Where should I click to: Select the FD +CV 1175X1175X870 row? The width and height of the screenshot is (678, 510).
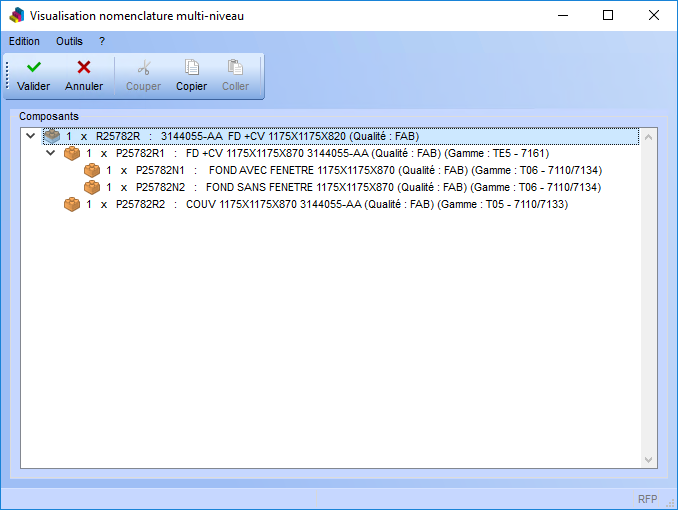(x=330, y=154)
